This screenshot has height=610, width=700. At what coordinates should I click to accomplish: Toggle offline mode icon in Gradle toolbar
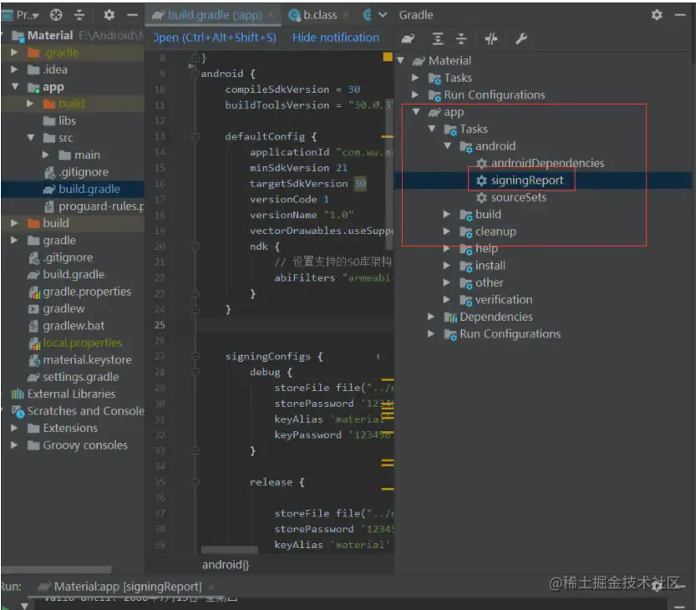pos(491,39)
